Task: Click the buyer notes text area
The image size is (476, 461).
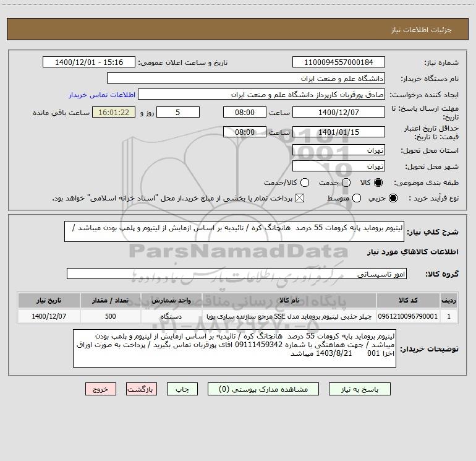Action: coord(235,348)
